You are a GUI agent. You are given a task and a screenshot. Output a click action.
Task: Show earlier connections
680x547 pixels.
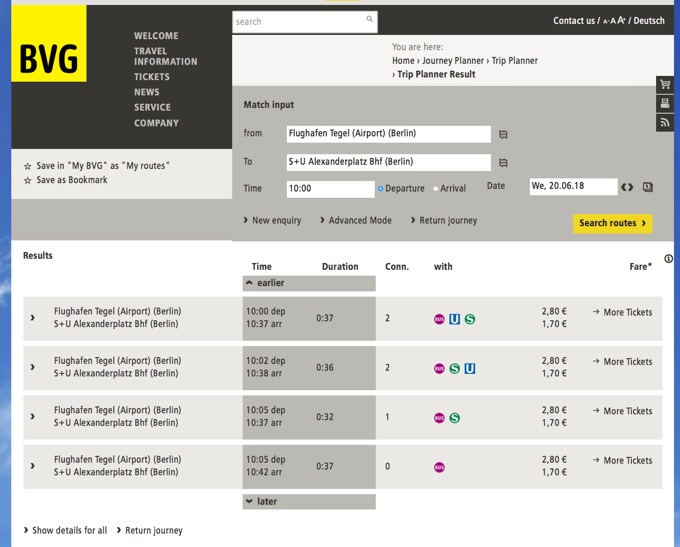pos(309,283)
